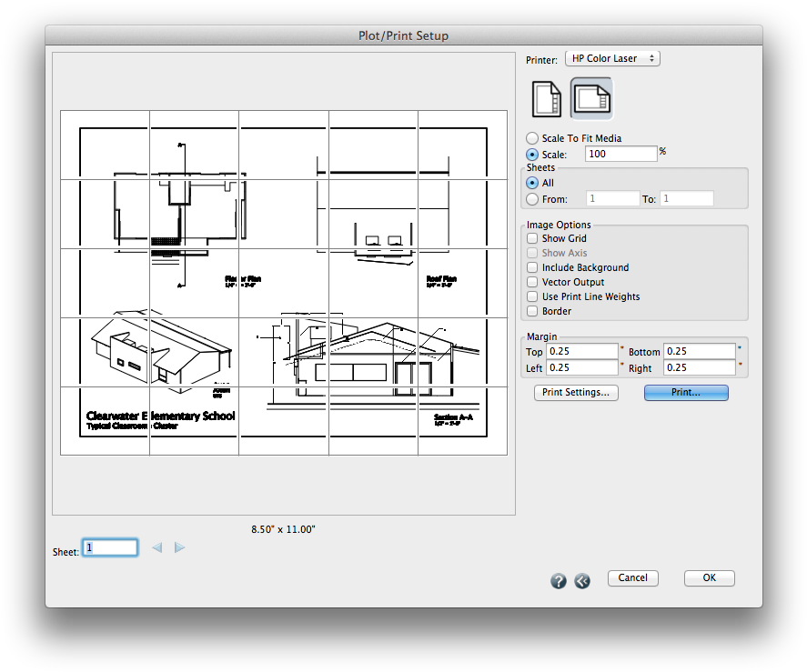This screenshot has height=672, width=807.
Task: Open Print Settings
Action: click(575, 392)
